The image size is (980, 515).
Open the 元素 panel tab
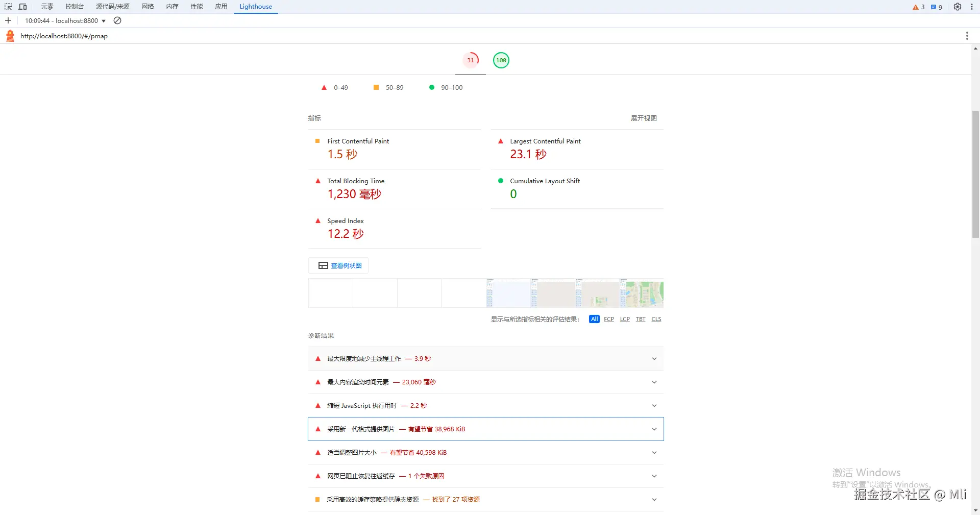tap(47, 7)
